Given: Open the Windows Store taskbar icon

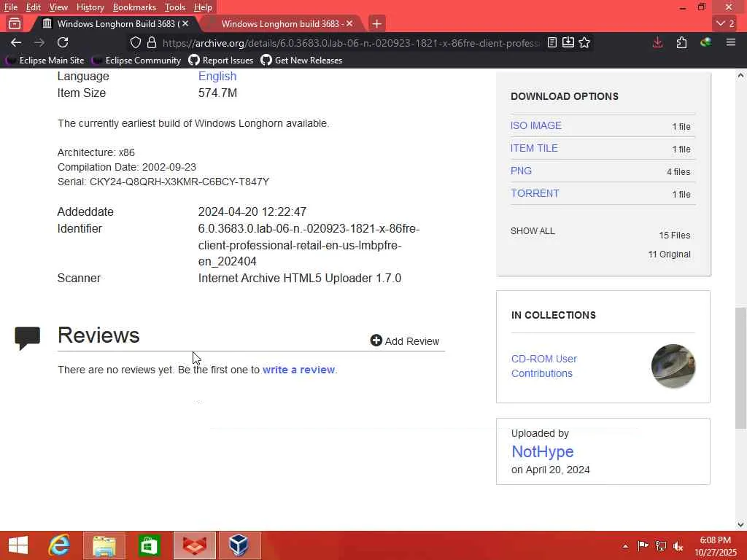Looking at the screenshot, I should [x=149, y=545].
